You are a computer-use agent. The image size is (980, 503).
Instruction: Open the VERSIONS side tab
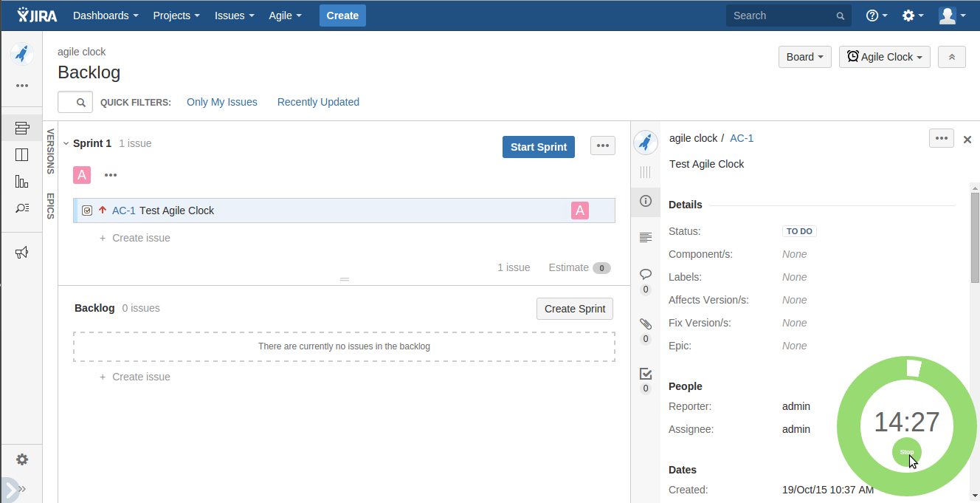click(50, 151)
